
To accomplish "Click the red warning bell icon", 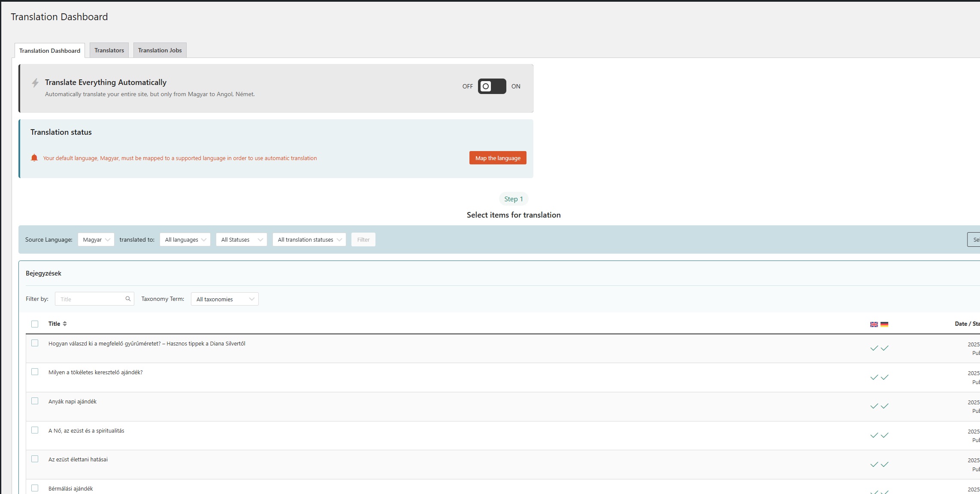I will pos(34,158).
